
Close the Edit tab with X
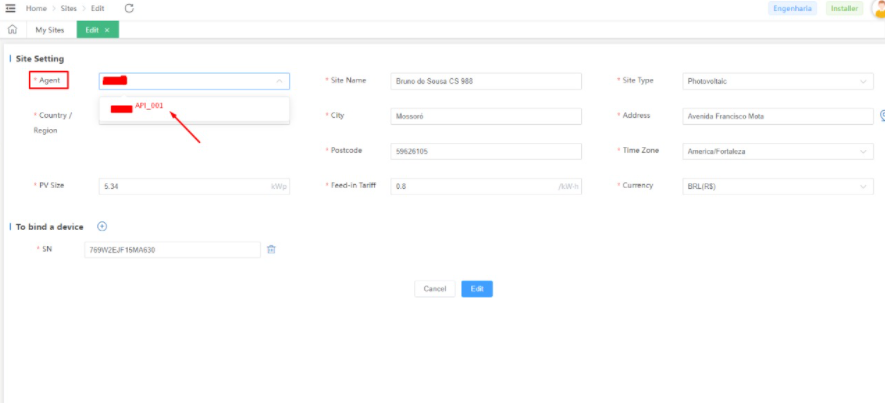click(107, 30)
